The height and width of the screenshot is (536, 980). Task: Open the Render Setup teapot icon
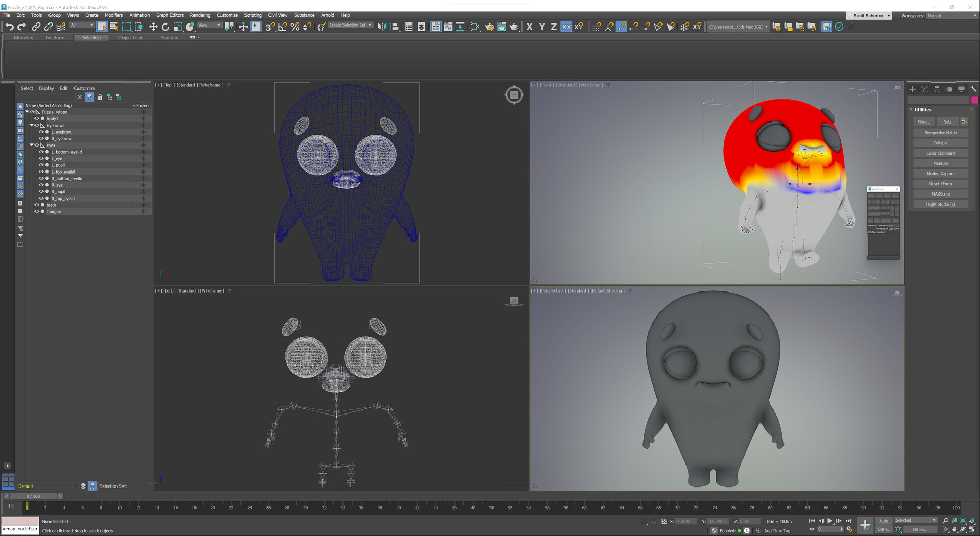pyautogui.click(x=489, y=27)
